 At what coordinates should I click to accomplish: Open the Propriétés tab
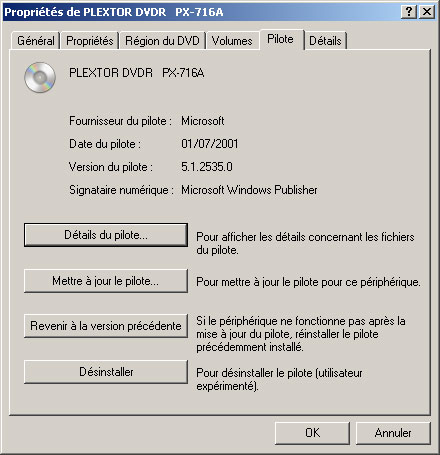[x=90, y=41]
